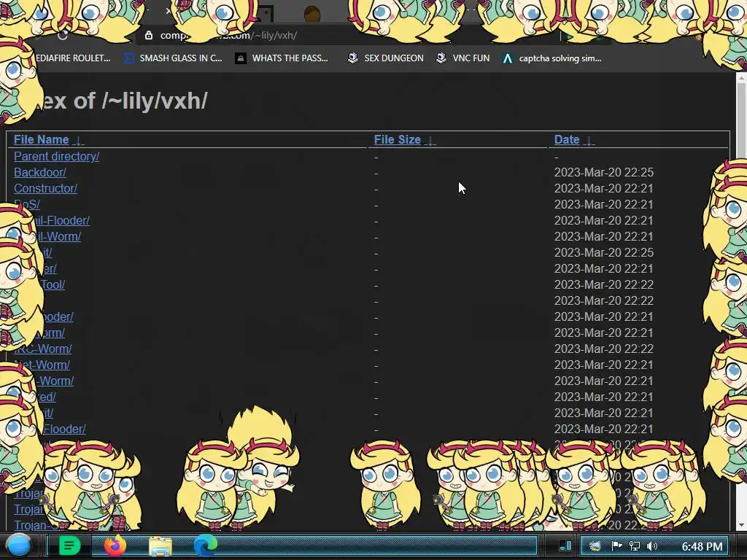Click the scrollbar down arrow

point(741,525)
